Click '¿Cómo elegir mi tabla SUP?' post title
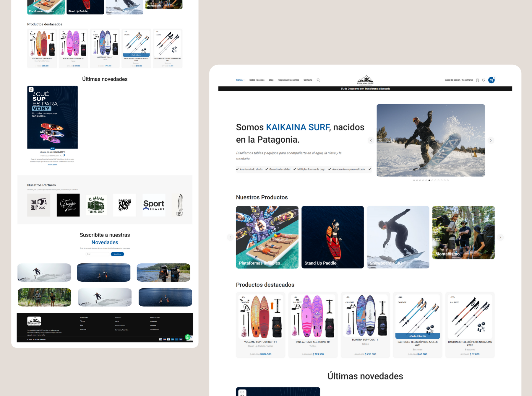Image resolution: width=532 pixels, height=396 pixels. pyautogui.click(x=52, y=152)
